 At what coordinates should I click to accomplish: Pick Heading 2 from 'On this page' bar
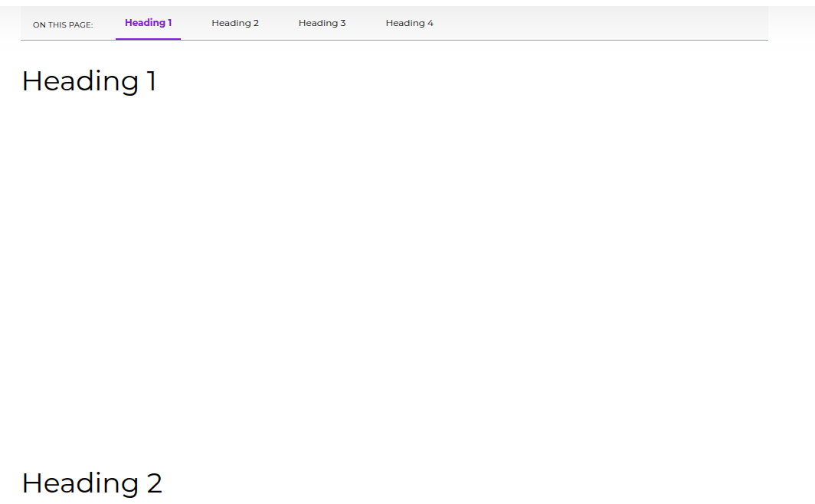pyautogui.click(x=235, y=23)
